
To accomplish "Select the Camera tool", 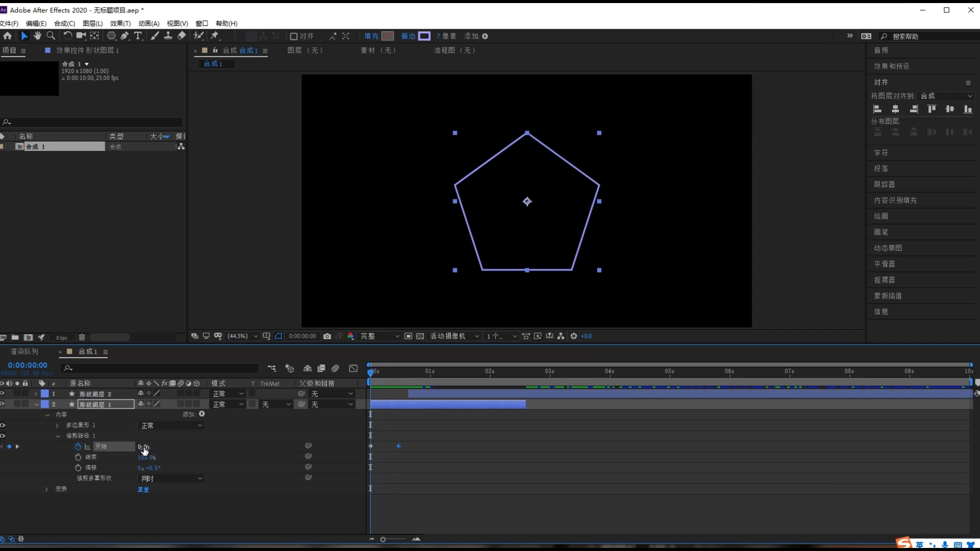I will [x=81, y=36].
